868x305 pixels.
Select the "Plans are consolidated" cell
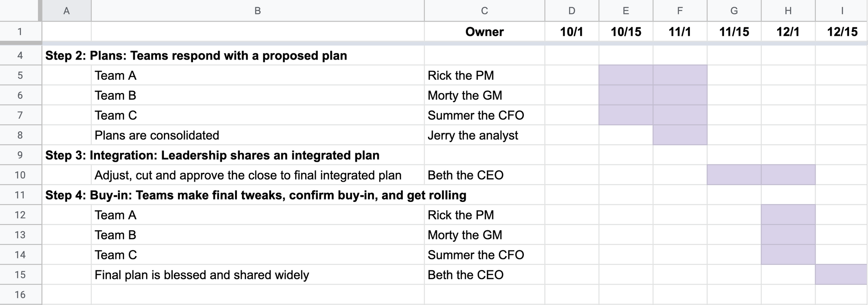point(157,135)
